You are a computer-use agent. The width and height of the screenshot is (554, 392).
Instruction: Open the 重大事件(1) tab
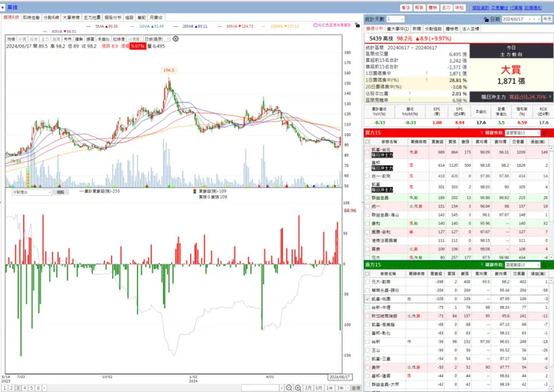point(398,28)
